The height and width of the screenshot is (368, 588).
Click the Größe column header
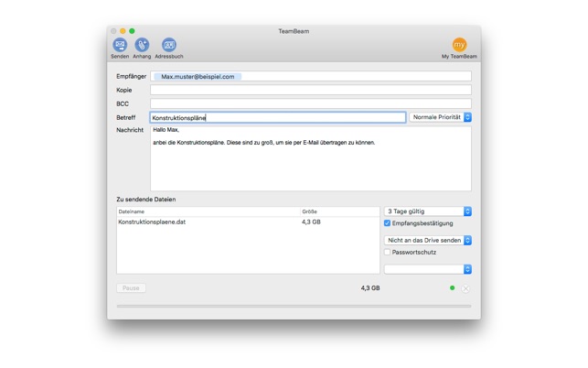pos(340,211)
